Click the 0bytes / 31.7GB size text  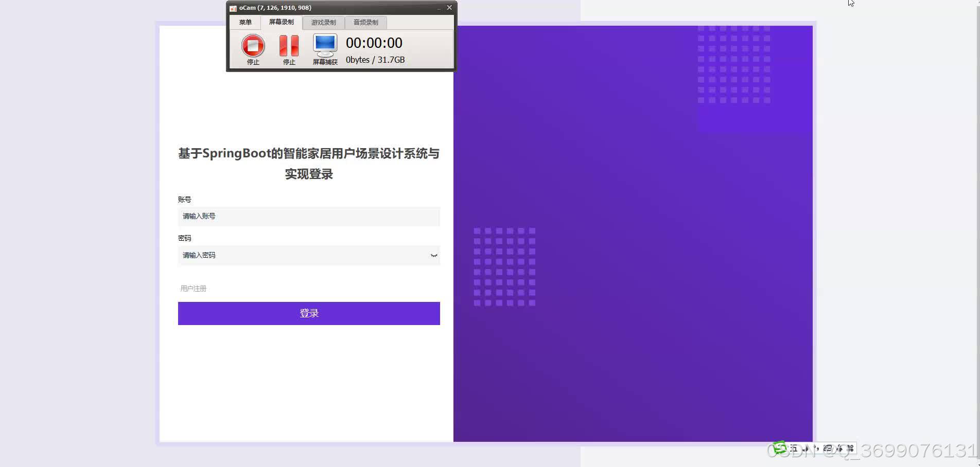[x=375, y=60]
